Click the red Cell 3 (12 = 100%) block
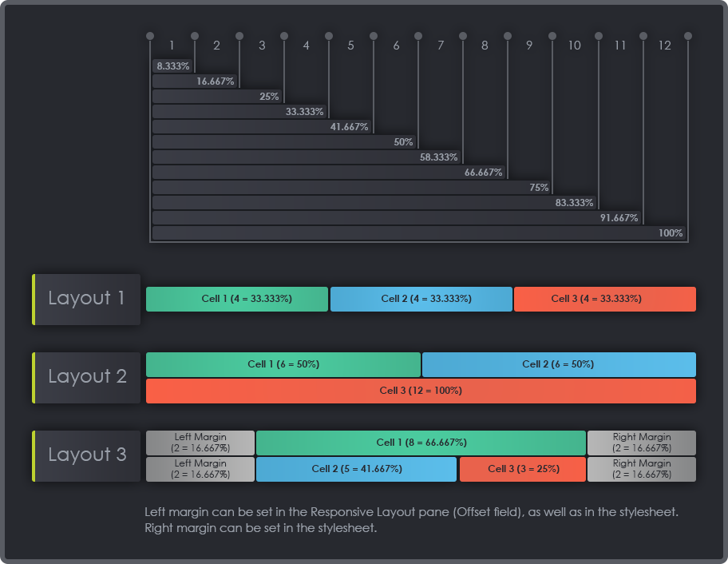This screenshot has height=564, width=728. tap(421, 391)
